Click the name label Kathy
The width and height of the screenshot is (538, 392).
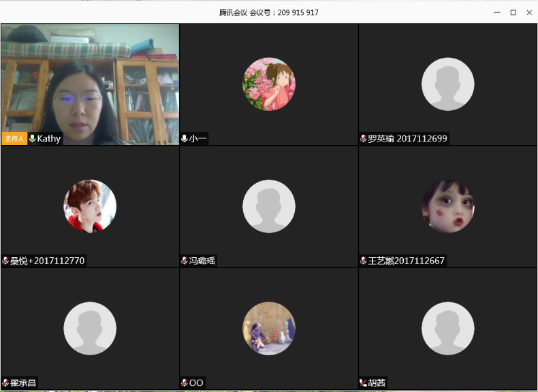click(49, 139)
